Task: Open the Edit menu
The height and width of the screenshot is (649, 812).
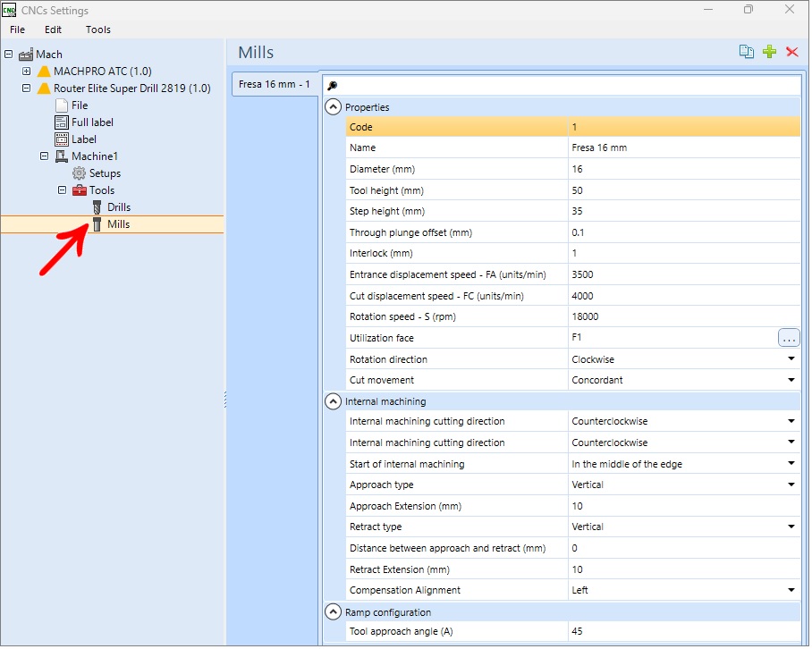Action: (x=53, y=29)
